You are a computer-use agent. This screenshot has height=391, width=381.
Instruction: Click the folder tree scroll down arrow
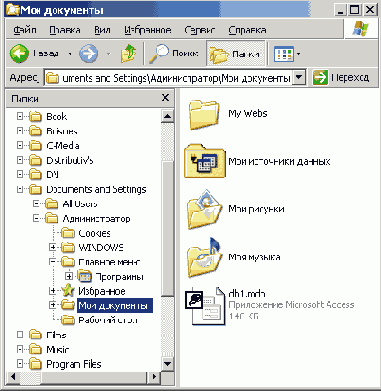tap(167, 364)
